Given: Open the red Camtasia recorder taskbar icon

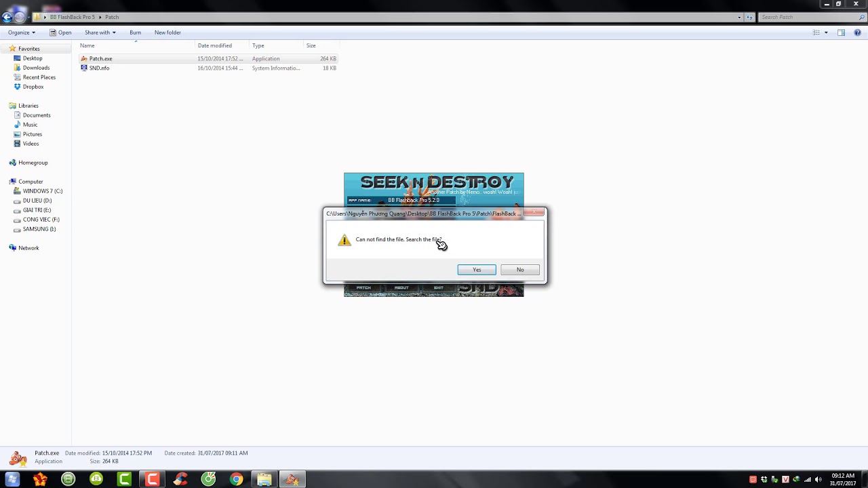Looking at the screenshot, I should click(153, 480).
